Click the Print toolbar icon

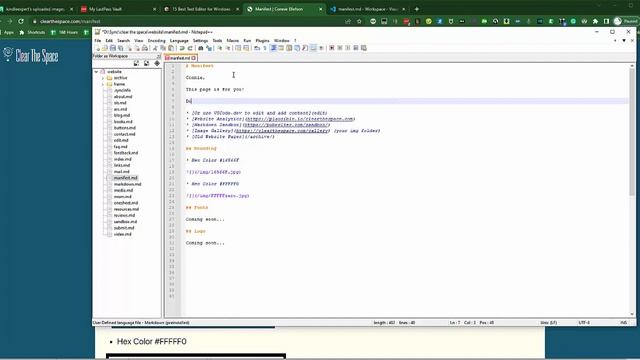144,48
